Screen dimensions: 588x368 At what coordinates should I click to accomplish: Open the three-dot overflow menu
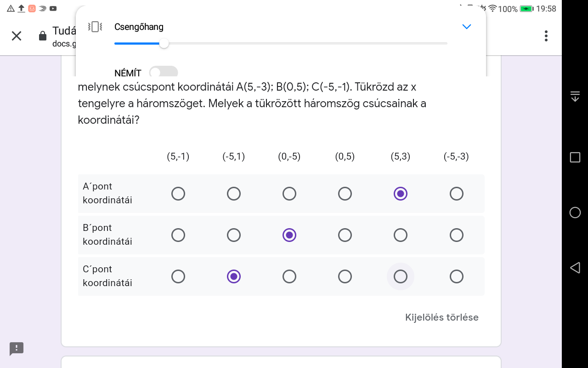pos(546,36)
